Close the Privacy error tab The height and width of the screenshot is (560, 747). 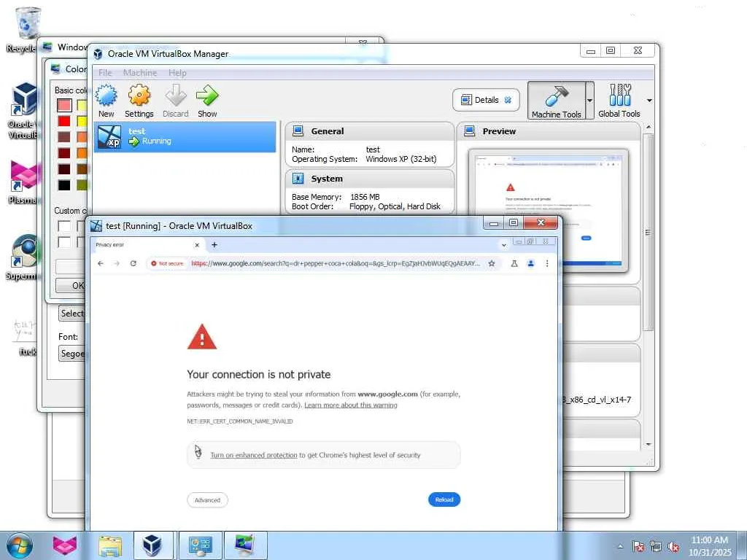(x=197, y=245)
